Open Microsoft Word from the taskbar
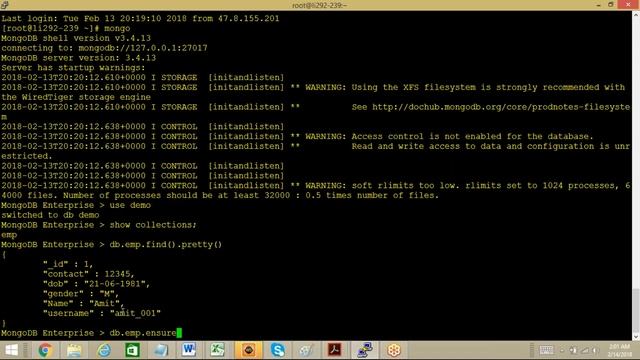This screenshot has height=360, width=640. [x=189, y=350]
